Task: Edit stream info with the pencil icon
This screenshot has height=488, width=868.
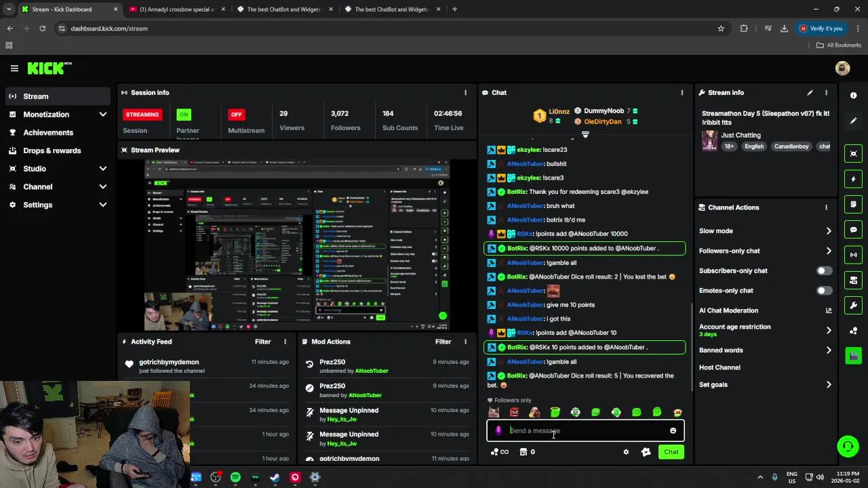Action: (810, 93)
